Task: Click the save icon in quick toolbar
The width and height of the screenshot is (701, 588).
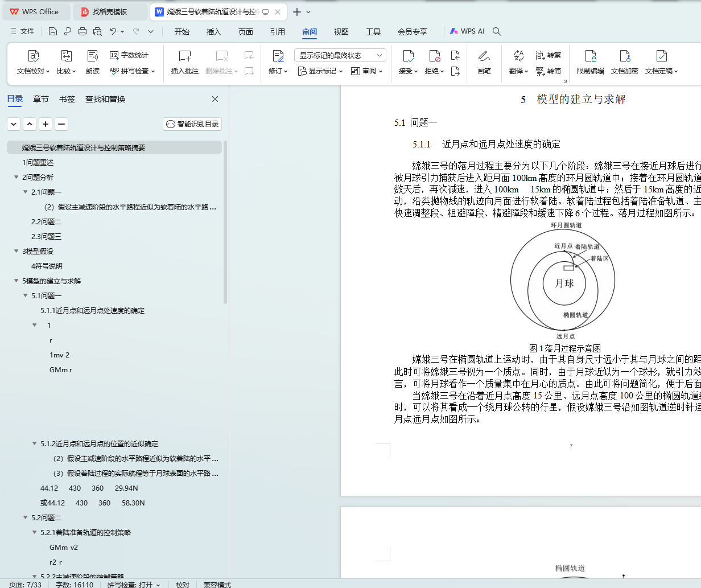Action: click(53, 31)
